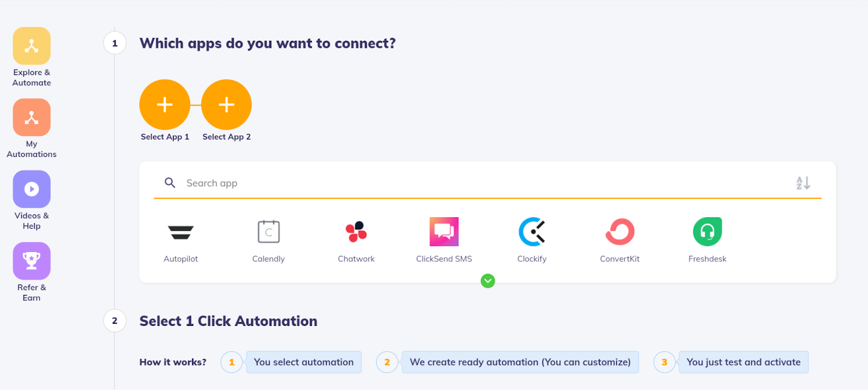Toggle alphabetical sort of apps
Screen dimensions: 868x390
(803, 183)
